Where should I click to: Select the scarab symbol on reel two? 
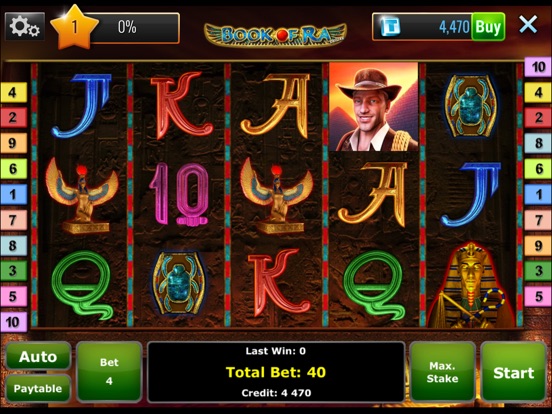point(179,283)
